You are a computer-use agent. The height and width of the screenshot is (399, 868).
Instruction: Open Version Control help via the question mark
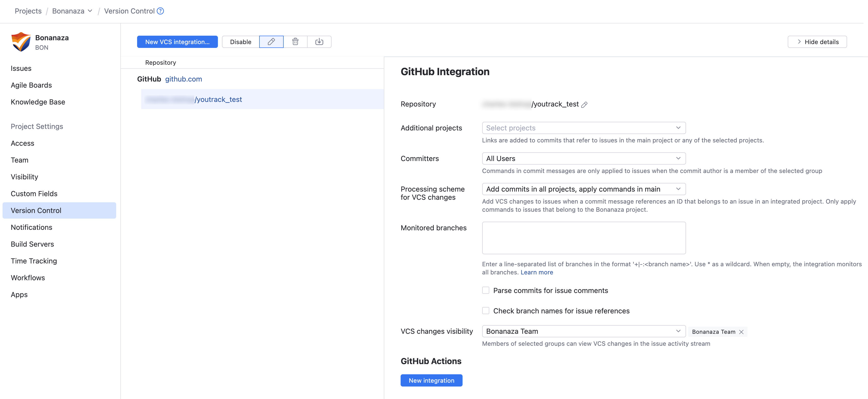coord(160,11)
